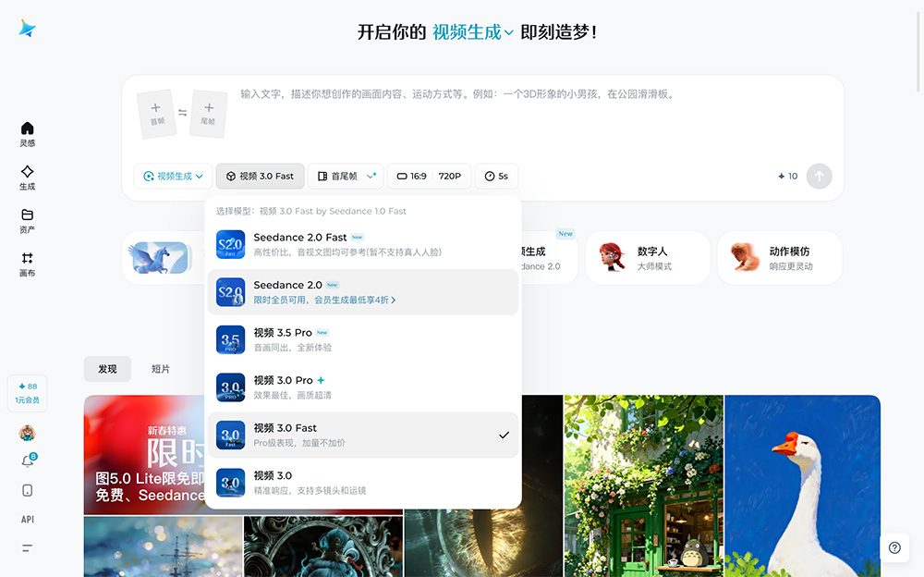Open the 88 credits 1元会员 offer
The image size is (924, 577).
[27, 393]
